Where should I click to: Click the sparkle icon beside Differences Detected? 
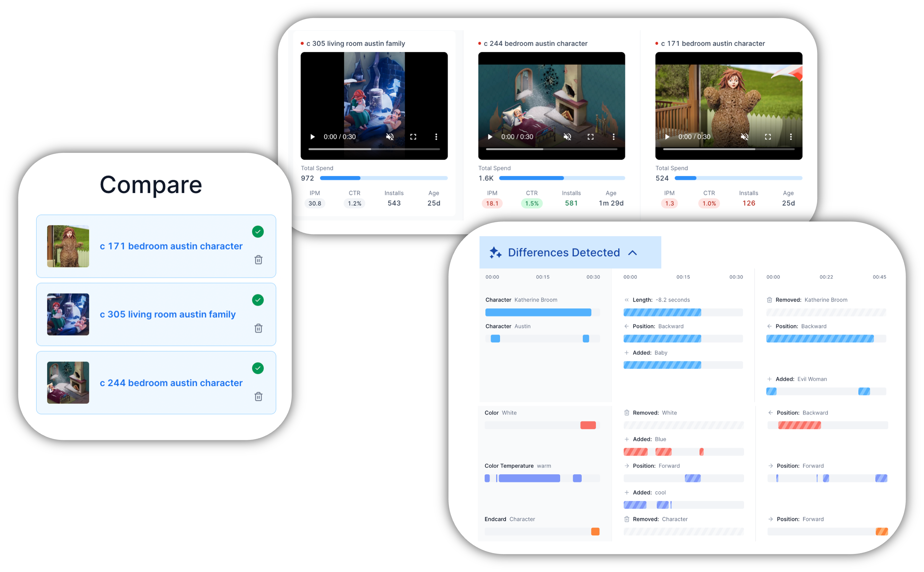pos(495,253)
